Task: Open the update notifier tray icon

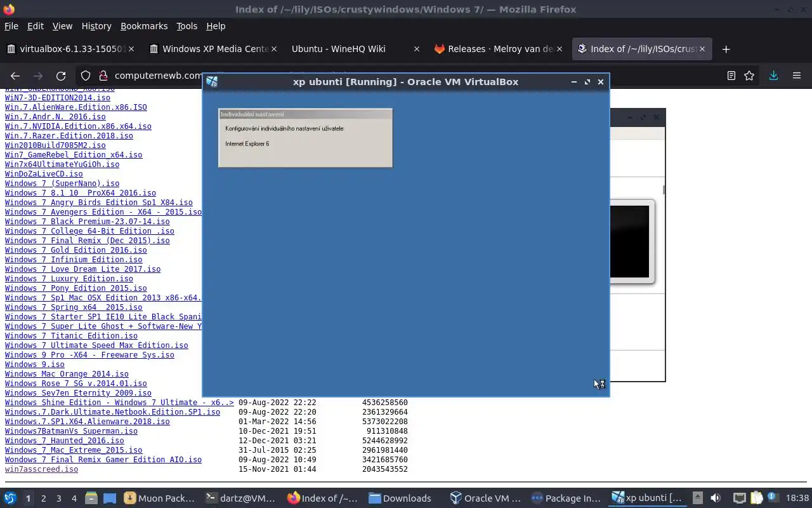Action: (x=772, y=498)
